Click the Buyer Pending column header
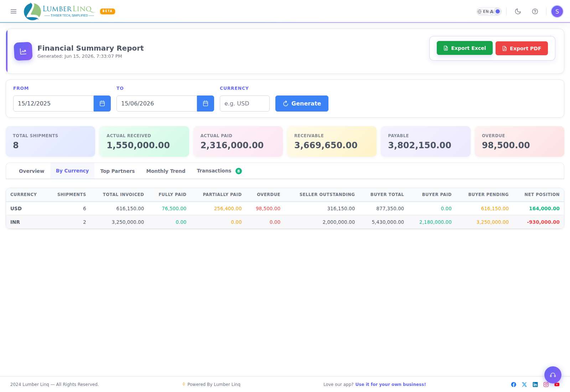 point(488,195)
